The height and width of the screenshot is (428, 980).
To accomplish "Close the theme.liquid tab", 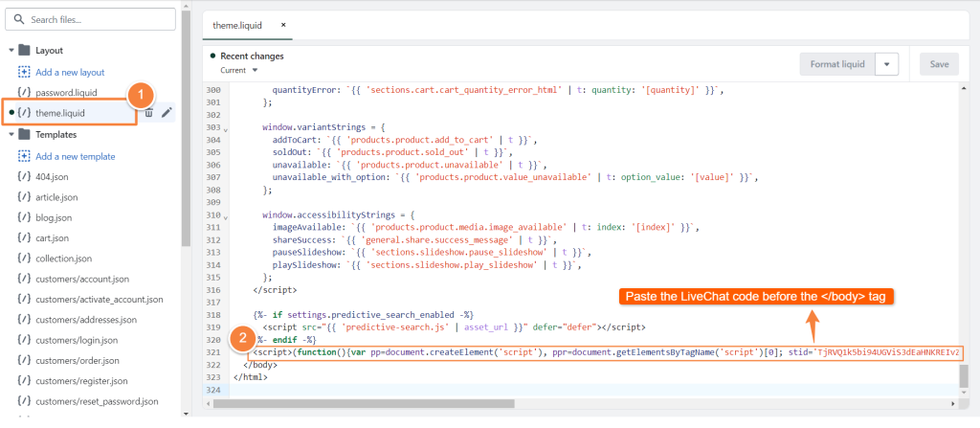I will click(282, 25).
